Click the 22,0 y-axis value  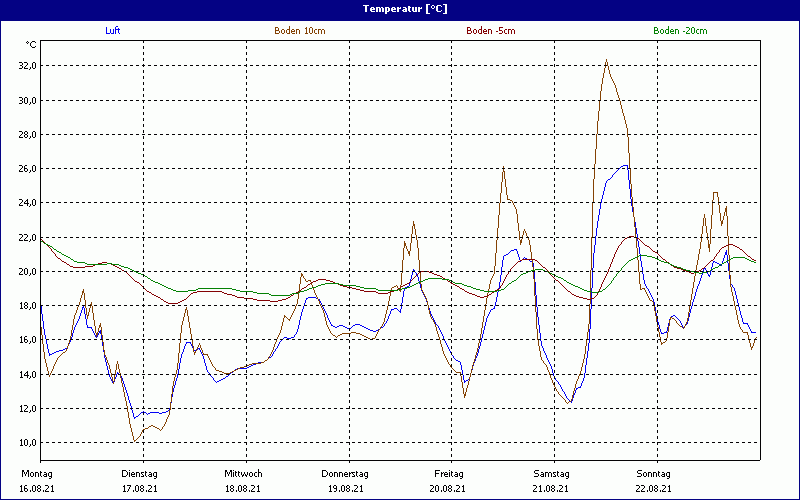pyautogui.click(x=28, y=237)
